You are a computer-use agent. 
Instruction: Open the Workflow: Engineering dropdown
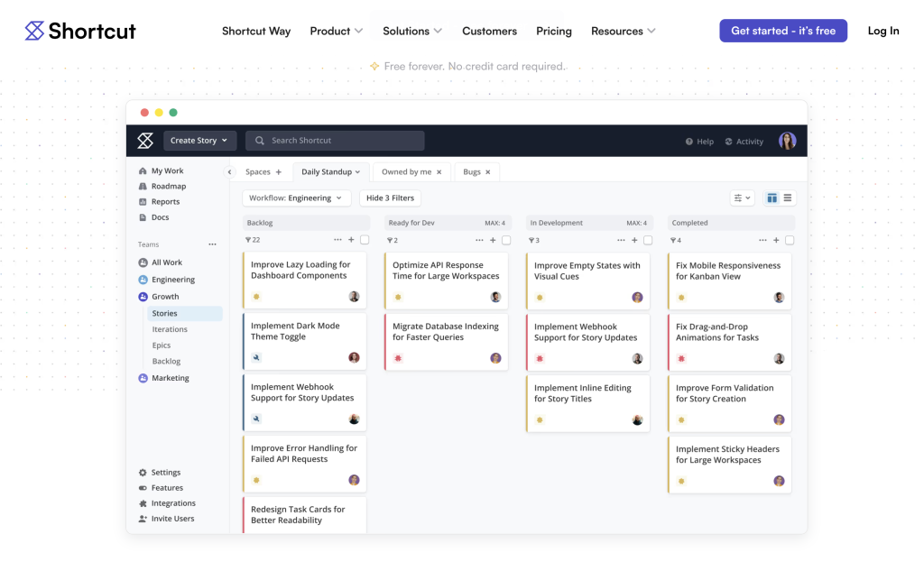[296, 198]
